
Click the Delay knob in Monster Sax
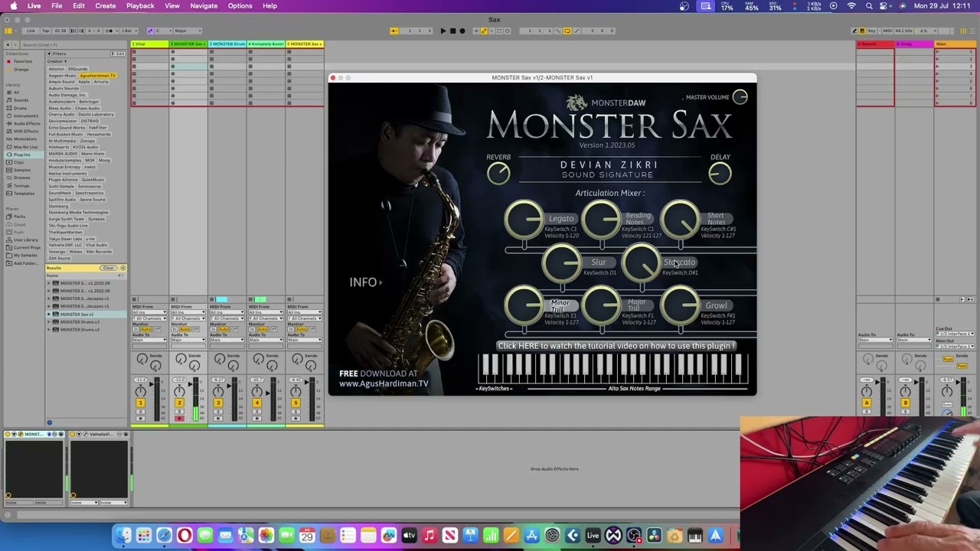[720, 174]
